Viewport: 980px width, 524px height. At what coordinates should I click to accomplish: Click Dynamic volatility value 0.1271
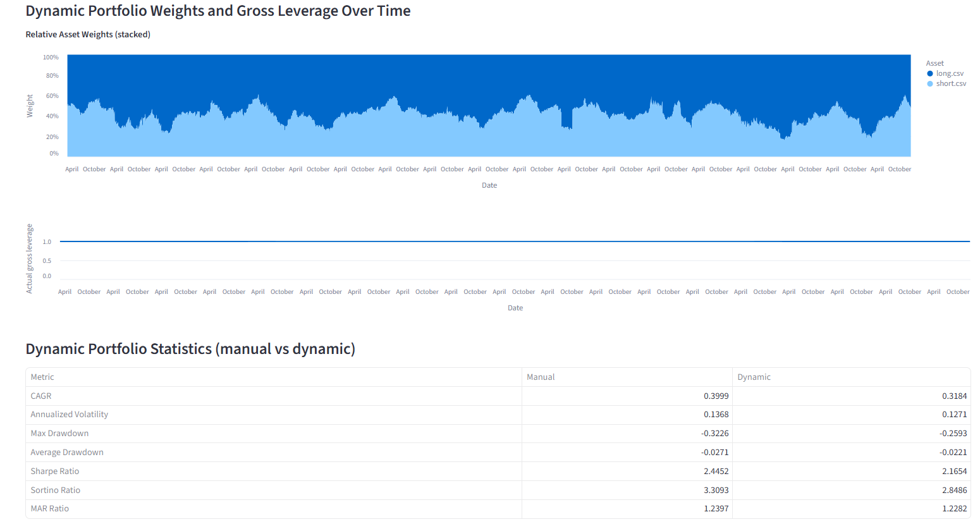pos(955,415)
